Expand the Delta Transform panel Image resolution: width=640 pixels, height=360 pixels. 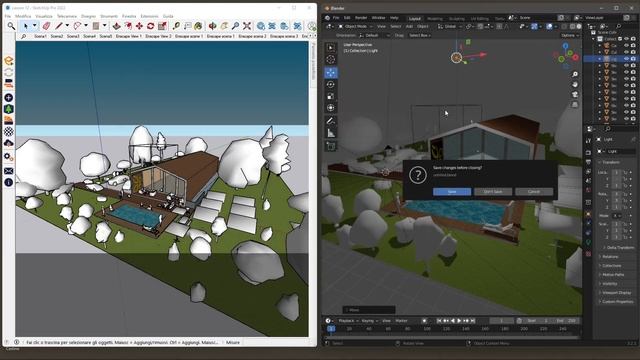(620, 248)
